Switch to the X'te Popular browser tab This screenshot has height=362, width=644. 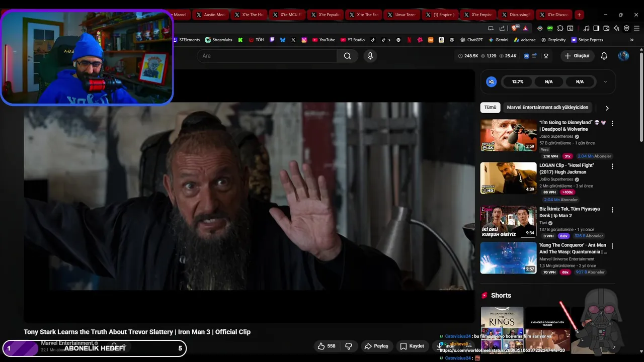pyautogui.click(x=326, y=15)
